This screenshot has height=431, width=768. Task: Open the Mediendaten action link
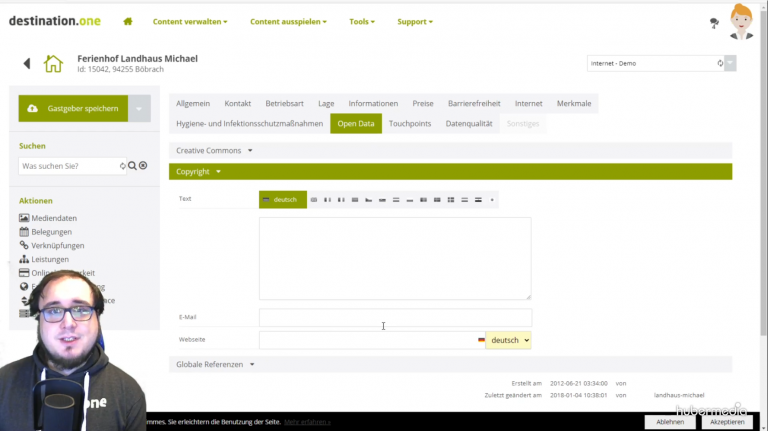coord(54,218)
